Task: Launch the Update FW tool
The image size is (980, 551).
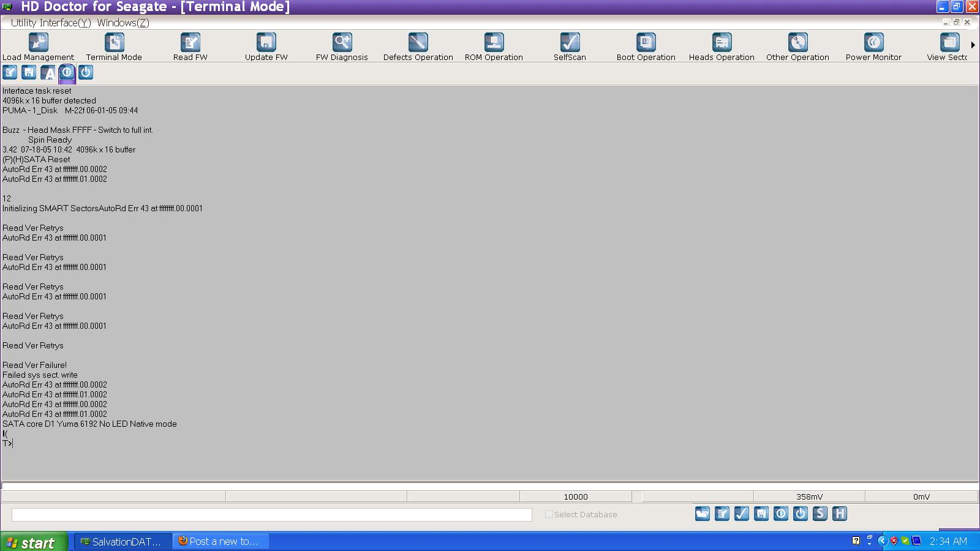Action: click(x=266, y=47)
